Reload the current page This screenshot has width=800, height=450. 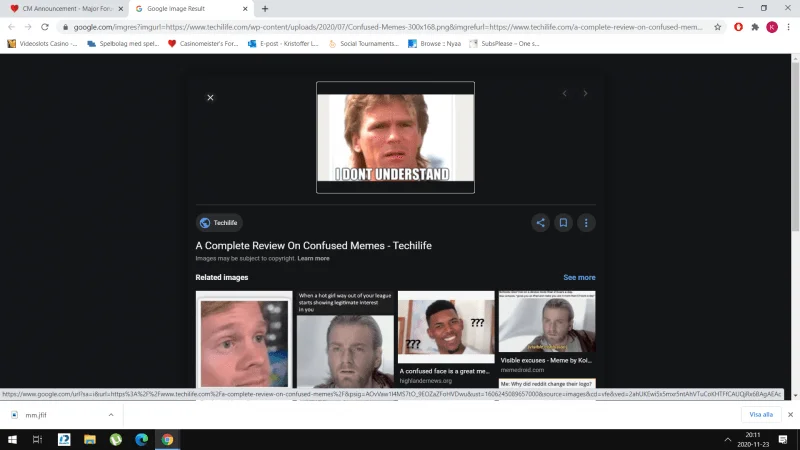pos(45,27)
